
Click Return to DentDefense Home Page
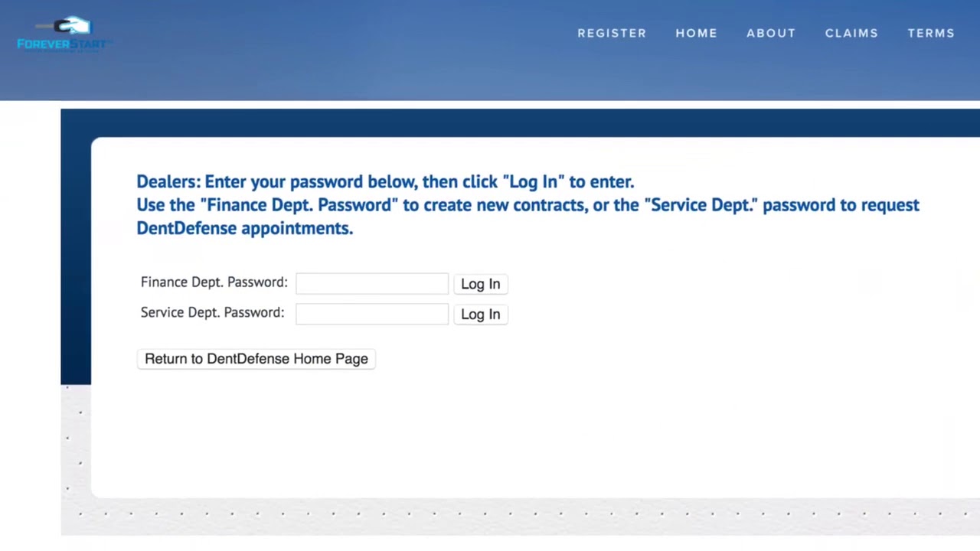256,359
